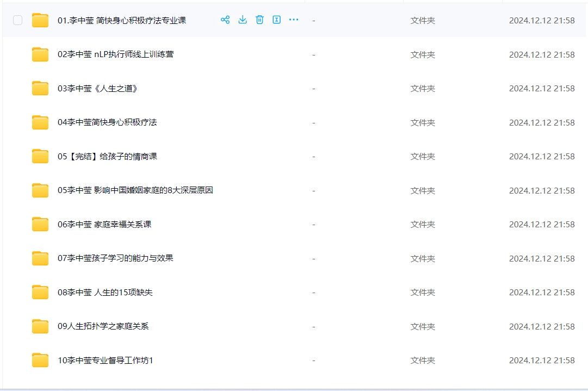Click the rename icon in the first row
This screenshot has height=391, width=588.
pyautogui.click(x=276, y=20)
